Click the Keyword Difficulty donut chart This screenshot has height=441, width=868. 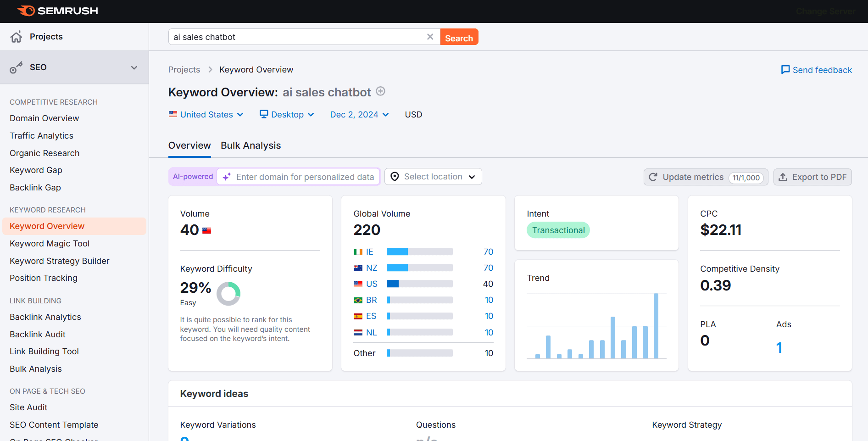(x=228, y=294)
